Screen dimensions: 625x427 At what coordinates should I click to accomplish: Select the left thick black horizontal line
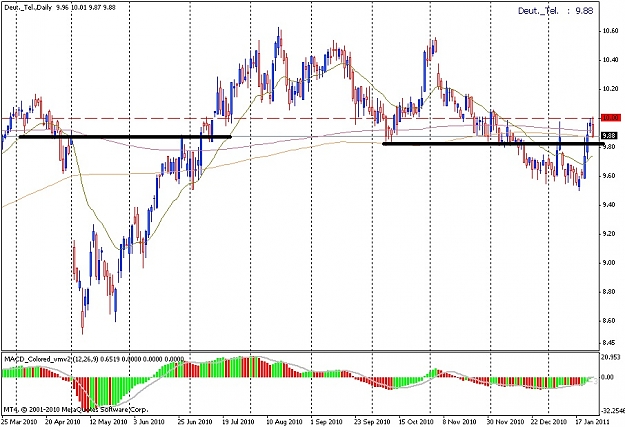(125, 137)
